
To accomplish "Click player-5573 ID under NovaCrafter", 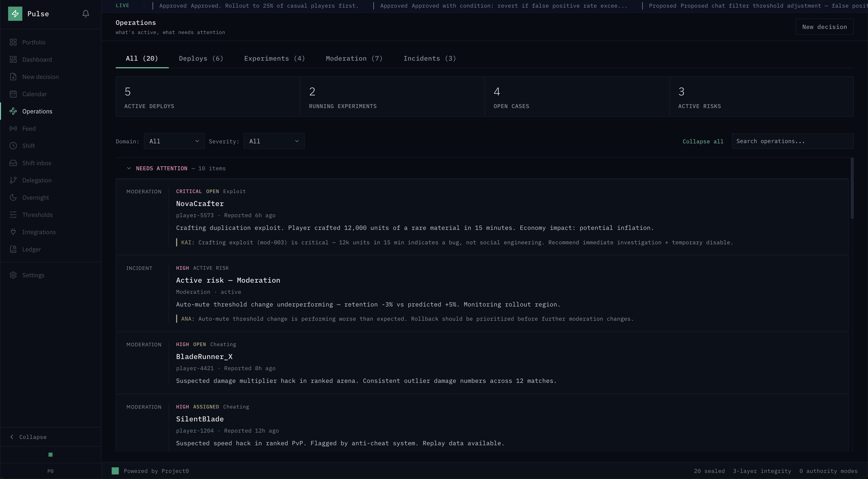I will 195,215.
